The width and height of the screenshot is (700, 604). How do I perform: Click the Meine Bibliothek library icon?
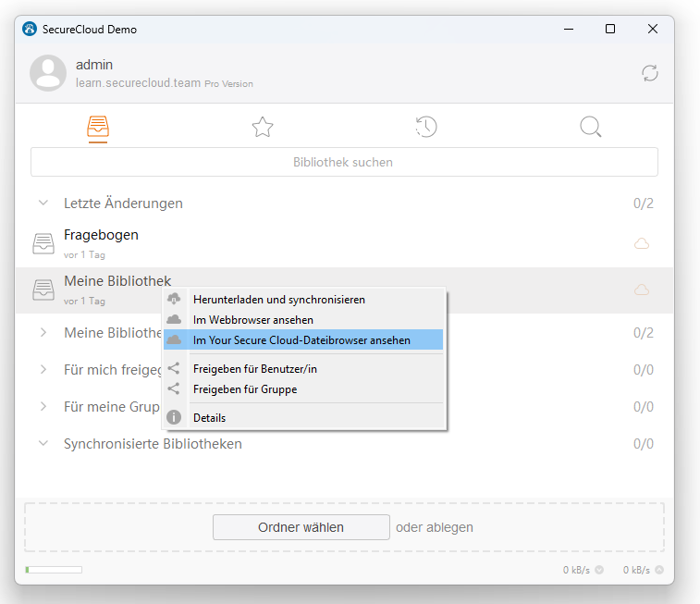(x=43, y=290)
